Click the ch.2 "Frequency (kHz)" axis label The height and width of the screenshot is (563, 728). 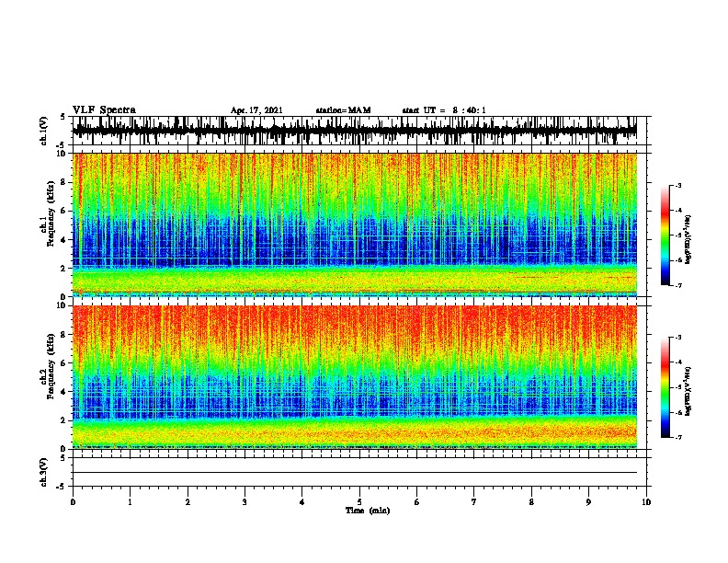point(51,366)
